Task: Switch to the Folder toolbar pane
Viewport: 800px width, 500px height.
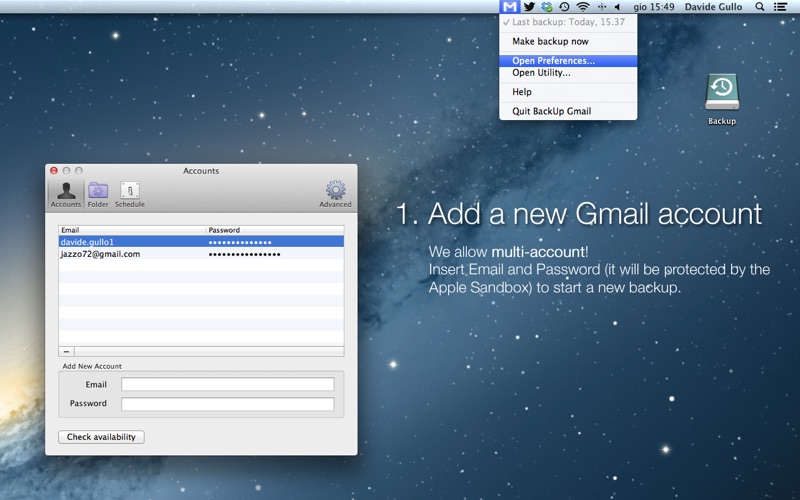Action: point(98,194)
